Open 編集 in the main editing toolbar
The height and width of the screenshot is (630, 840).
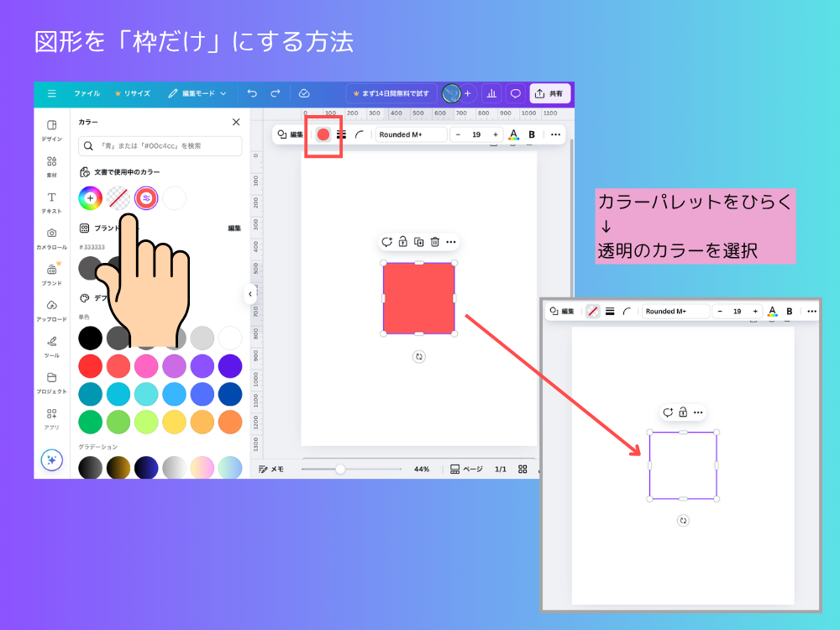click(x=291, y=134)
